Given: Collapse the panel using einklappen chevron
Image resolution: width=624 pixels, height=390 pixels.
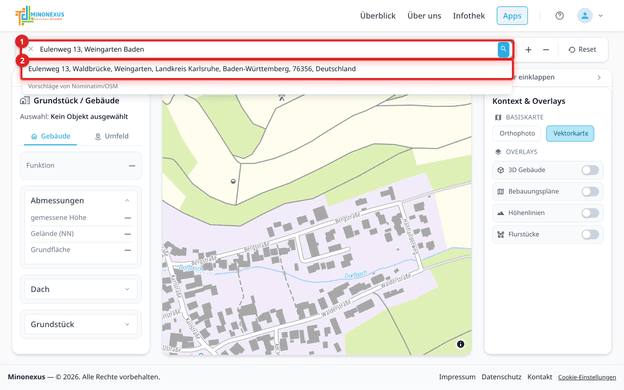Looking at the screenshot, I should pos(599,77).
